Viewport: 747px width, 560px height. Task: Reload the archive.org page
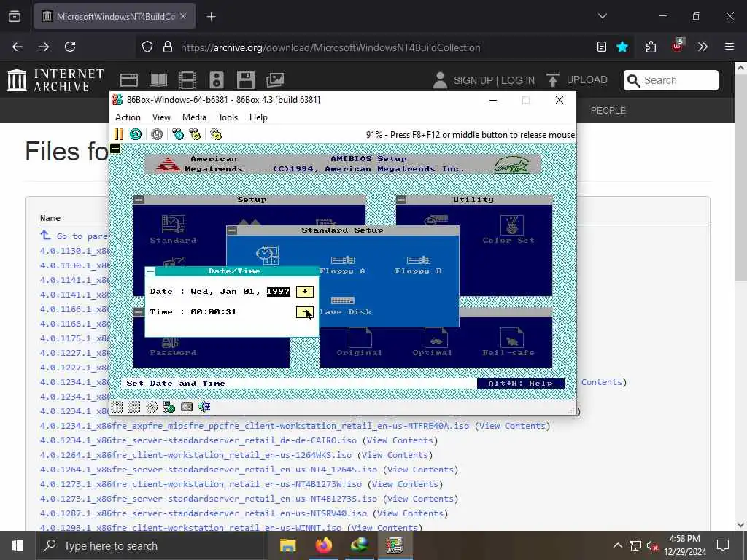point(70,47)
